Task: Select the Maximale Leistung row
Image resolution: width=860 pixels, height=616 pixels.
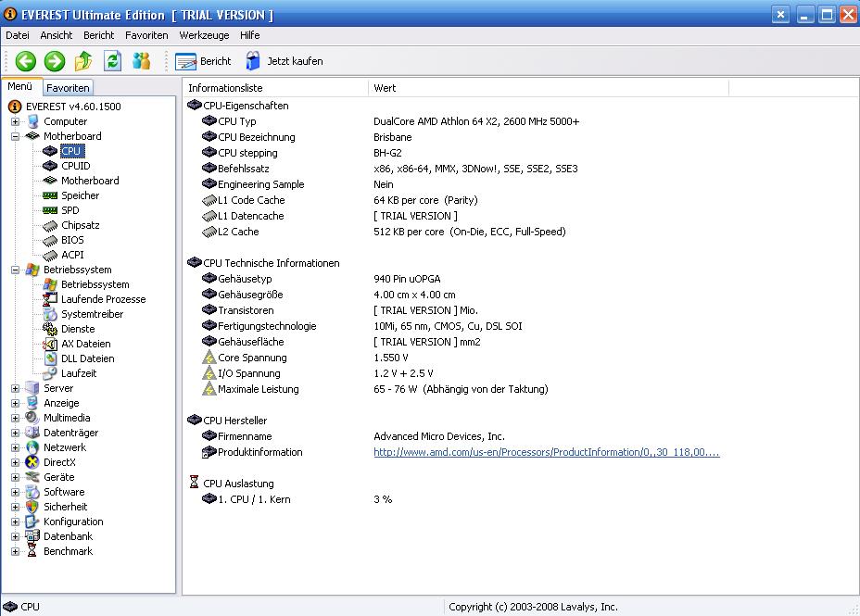Action: point(375,389)
